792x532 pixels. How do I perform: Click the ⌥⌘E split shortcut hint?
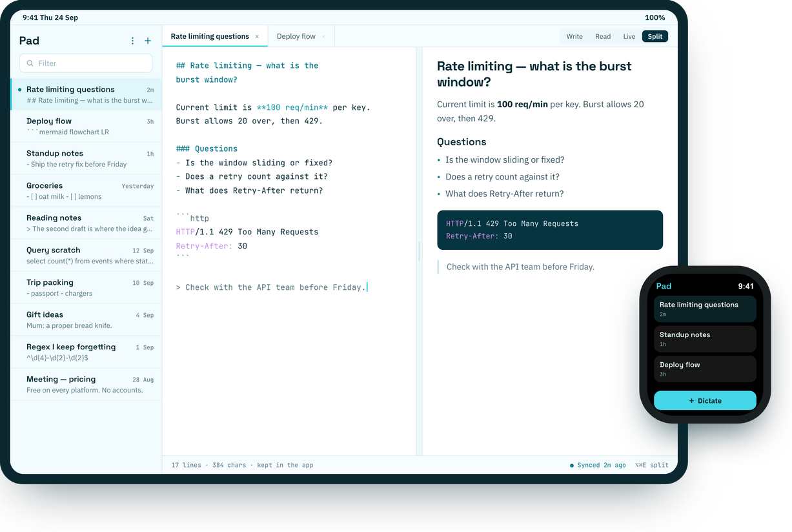[x=651, y=465]
